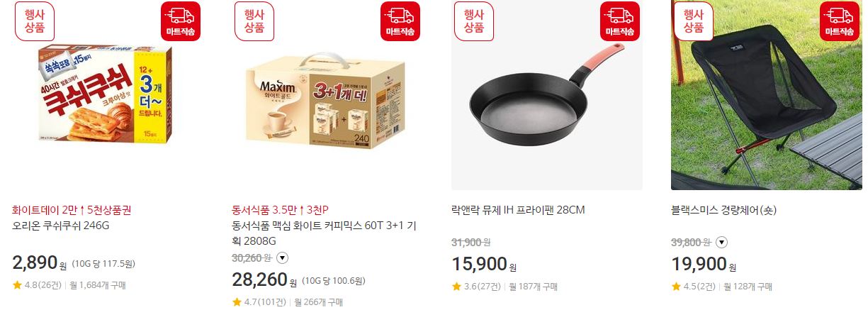This screenshot has height=310, width=868.
Task: Click the black camping chair photo
Action: coord(767,95)
